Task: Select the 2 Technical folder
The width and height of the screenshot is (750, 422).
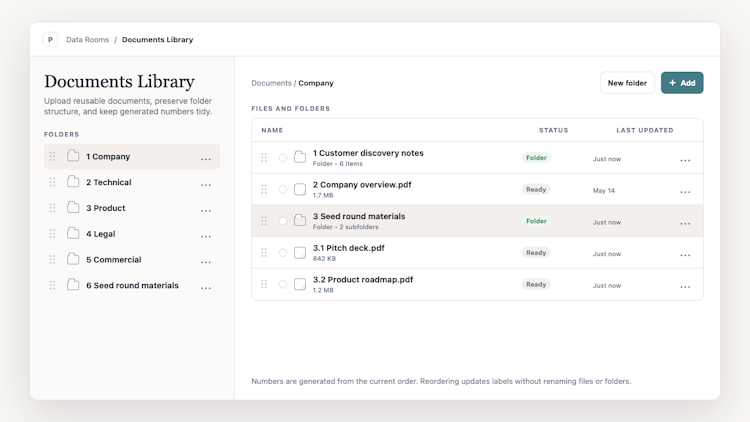Action: 132,182
